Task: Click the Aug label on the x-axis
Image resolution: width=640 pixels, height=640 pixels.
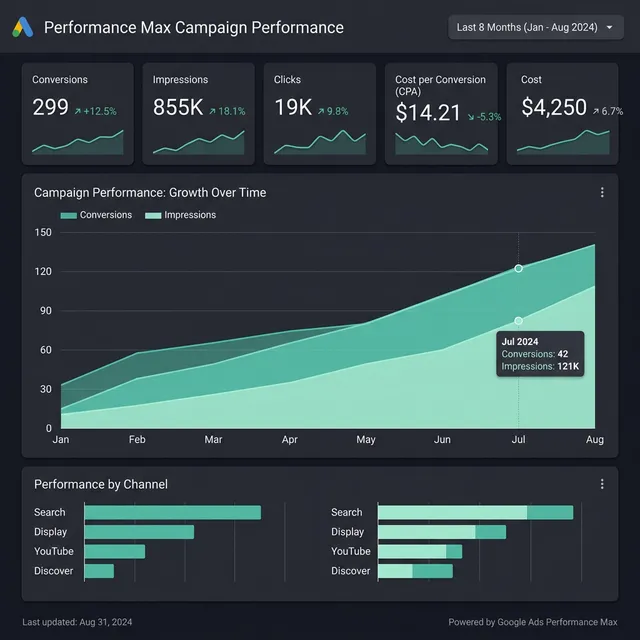Action: [x=594, y=439]
